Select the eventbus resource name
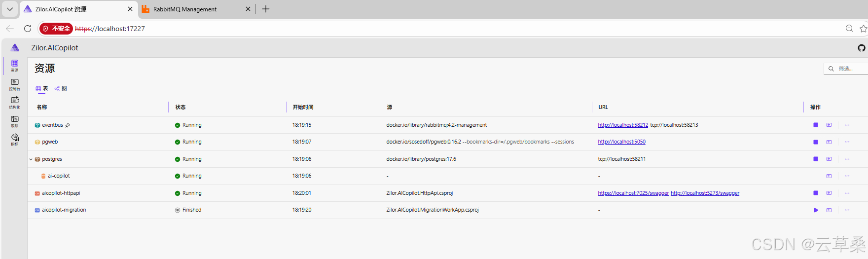868x259 pixels. (52, 125)
